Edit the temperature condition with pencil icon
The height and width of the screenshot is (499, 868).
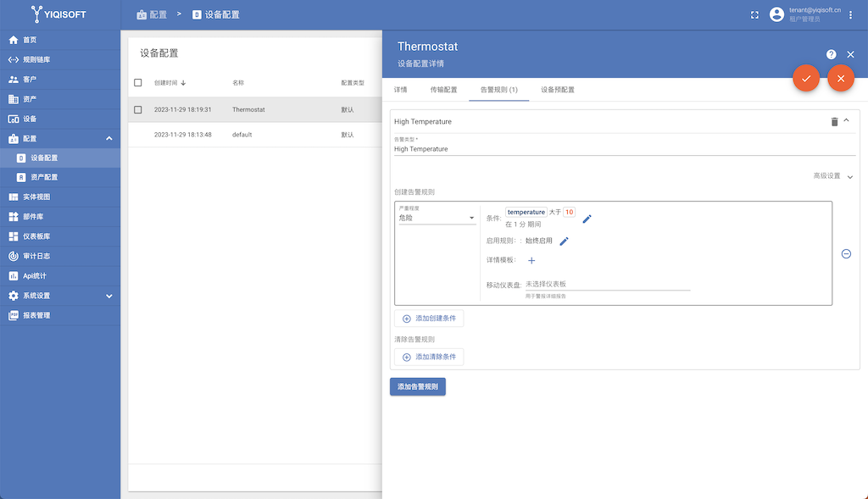[587, 219]
